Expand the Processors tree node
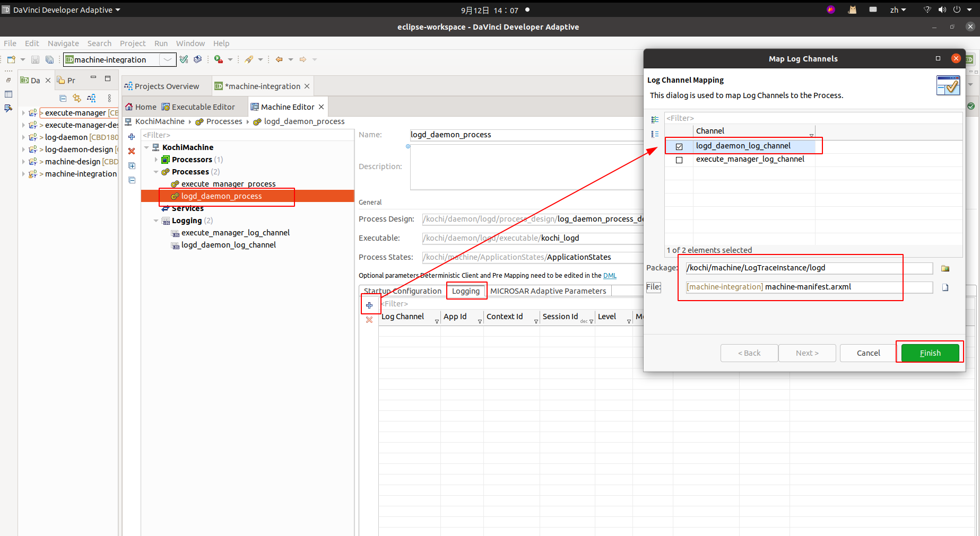This screenshot has height=536, width=980. pos(156,160)
